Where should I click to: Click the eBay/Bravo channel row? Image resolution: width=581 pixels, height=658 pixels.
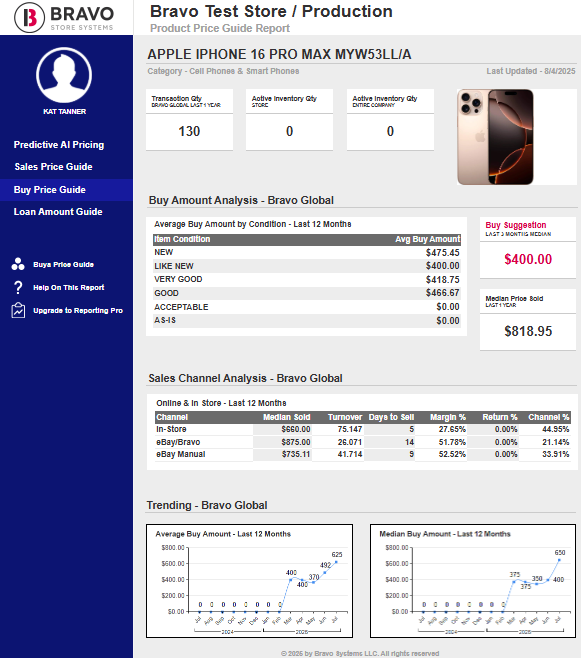pos(362,442)
